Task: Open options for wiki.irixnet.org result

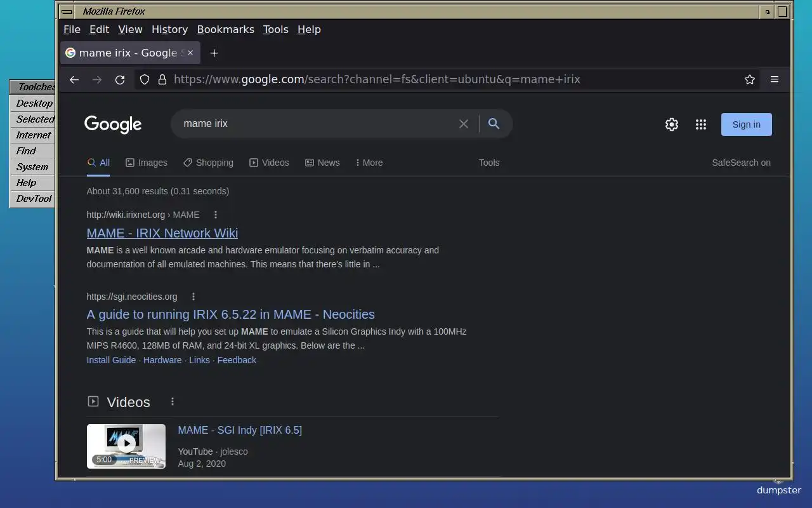Action: (216, 215)
